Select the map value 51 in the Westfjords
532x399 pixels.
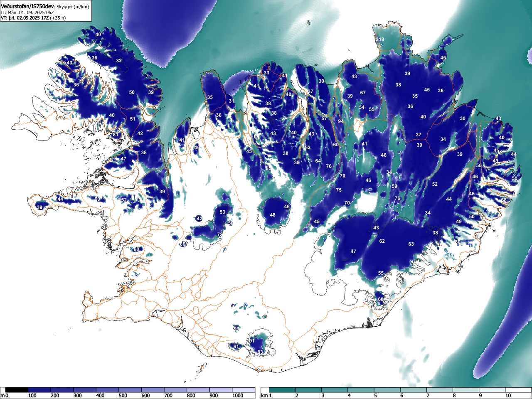point(133,119)
